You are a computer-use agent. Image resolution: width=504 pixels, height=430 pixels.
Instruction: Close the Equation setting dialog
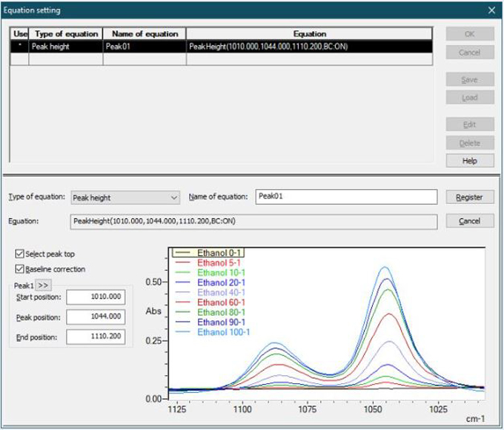[491, 10]
